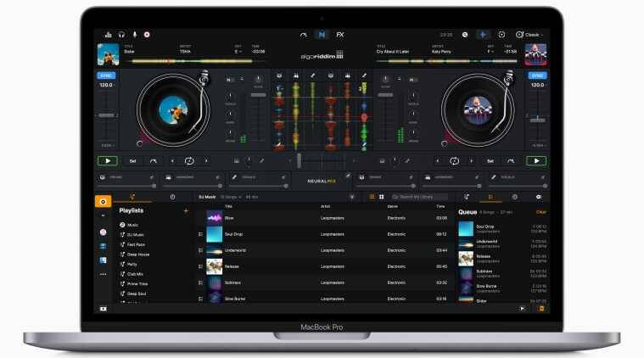Select the Underworld track row
Image resolution: width=644 pixels, height=358 pixels.
324,250
